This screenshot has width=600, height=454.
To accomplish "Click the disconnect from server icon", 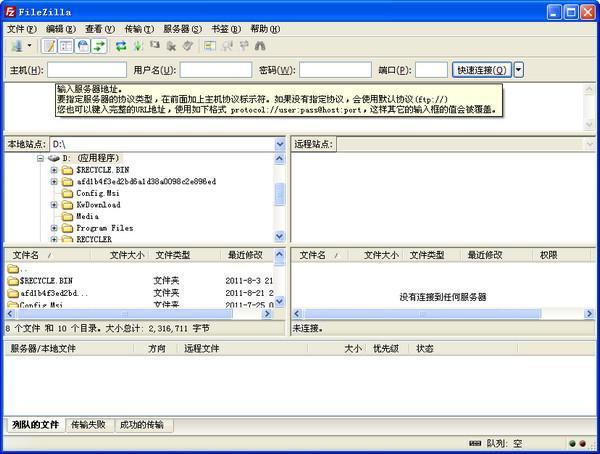I will 171,46.
